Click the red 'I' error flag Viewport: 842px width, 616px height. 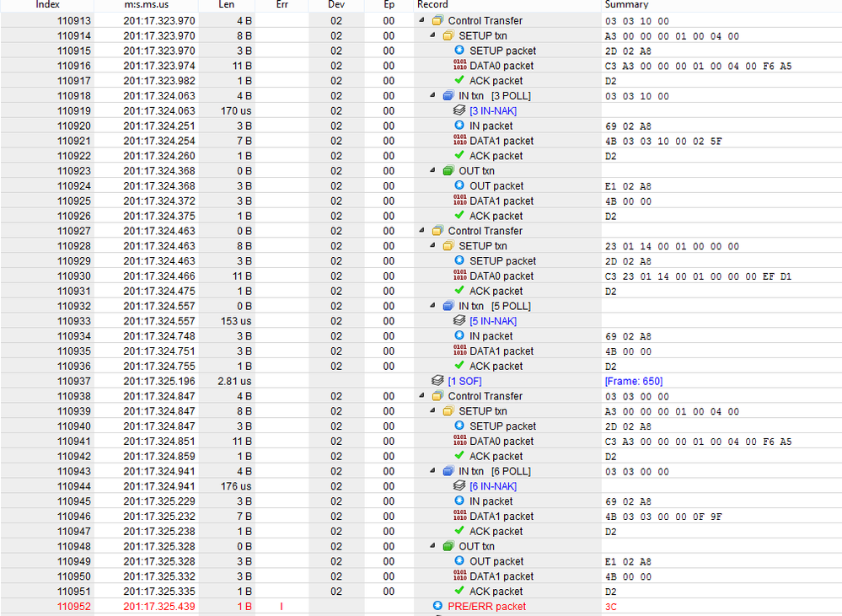coord(282,607)
